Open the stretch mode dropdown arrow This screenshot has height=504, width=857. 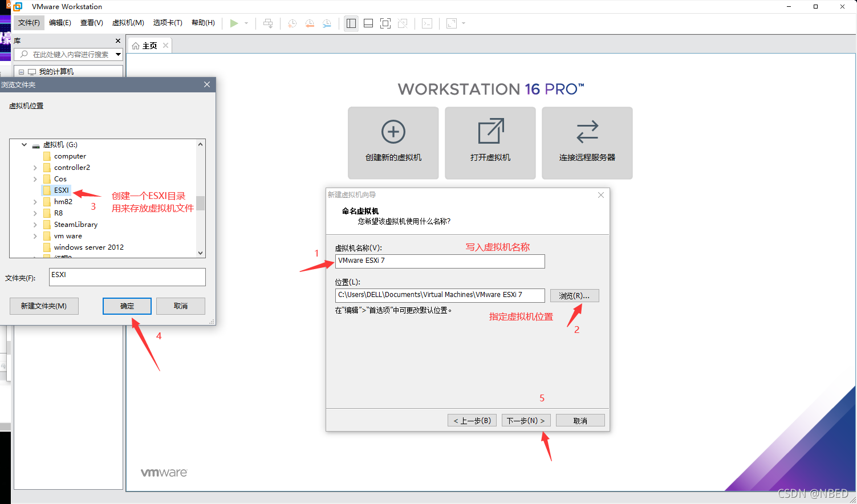tap(464, 23)
